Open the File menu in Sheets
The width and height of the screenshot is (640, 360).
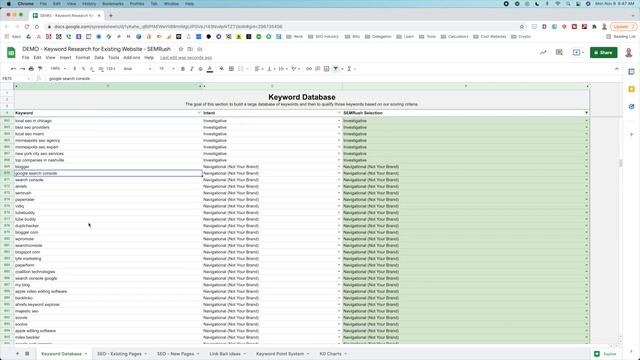pos(25,58)
